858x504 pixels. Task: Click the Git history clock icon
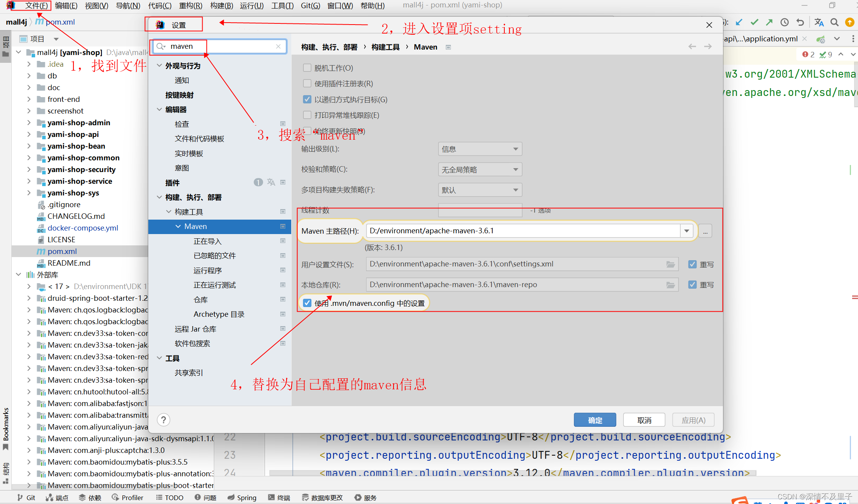tap(785, 22)
